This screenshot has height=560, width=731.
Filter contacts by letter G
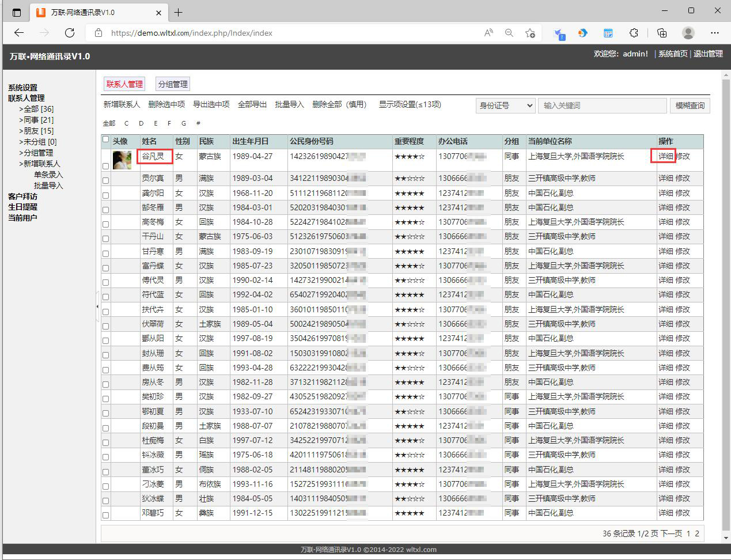184,123
